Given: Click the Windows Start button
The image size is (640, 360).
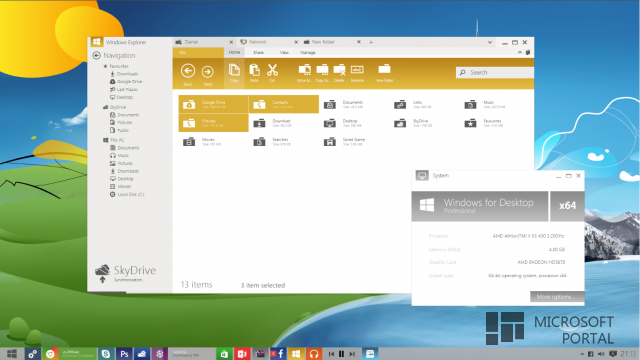Looking at the screenshot, I should [x=12, y=354].
